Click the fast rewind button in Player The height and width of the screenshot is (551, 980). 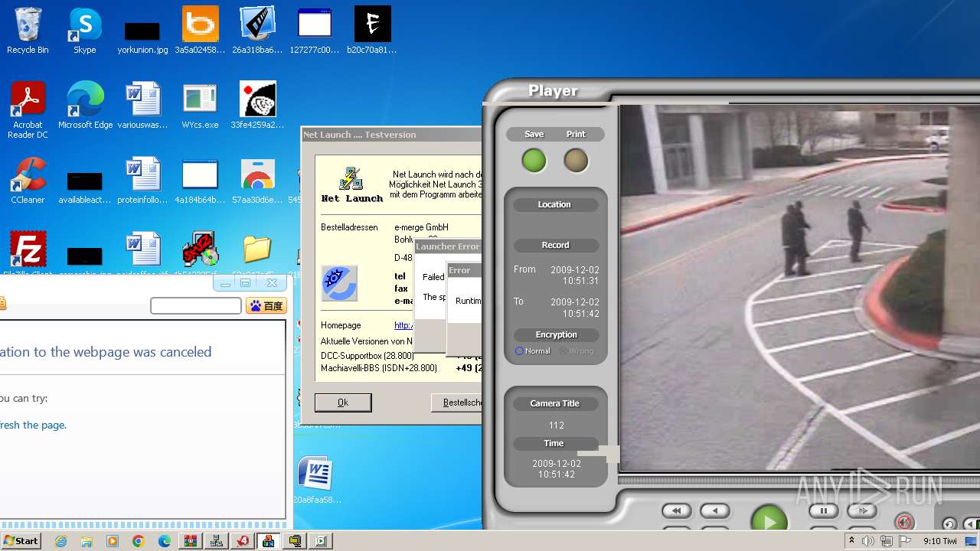(x=676, y=510)
